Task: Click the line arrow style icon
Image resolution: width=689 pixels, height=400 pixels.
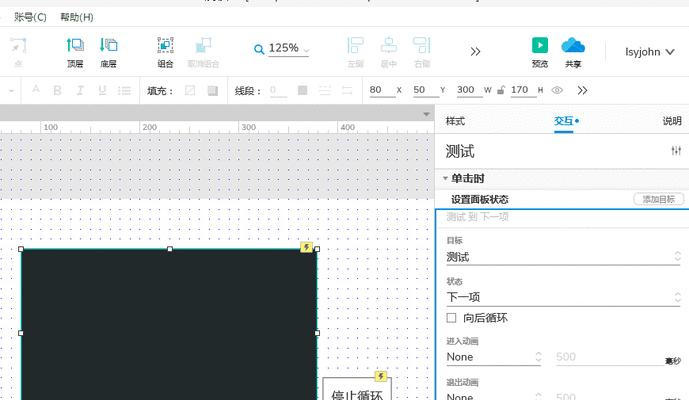Action: coord(347,91)
